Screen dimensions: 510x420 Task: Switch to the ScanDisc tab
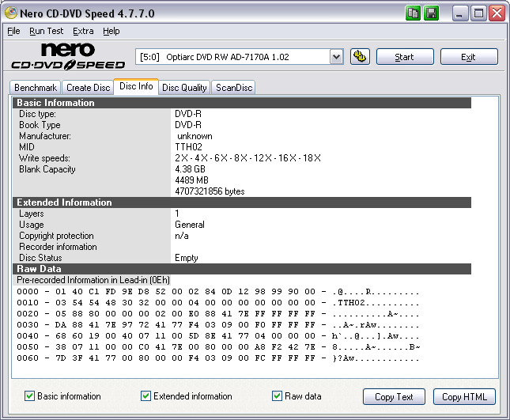pyautogui.click(x=234, y=88)
